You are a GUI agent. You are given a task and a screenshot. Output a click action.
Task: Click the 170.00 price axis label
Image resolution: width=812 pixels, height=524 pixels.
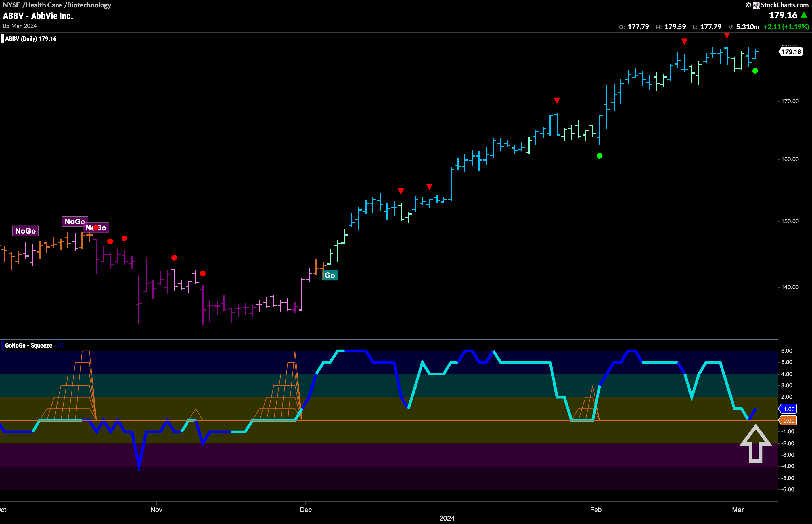tap(790, 101)
